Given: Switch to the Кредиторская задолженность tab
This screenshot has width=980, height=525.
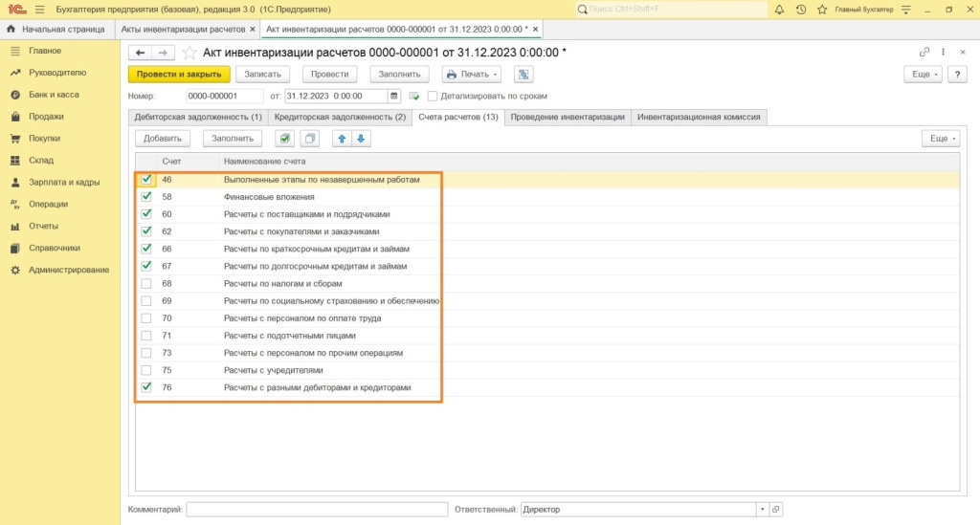Looking at the screenshot, I should [x=339, y=117].
